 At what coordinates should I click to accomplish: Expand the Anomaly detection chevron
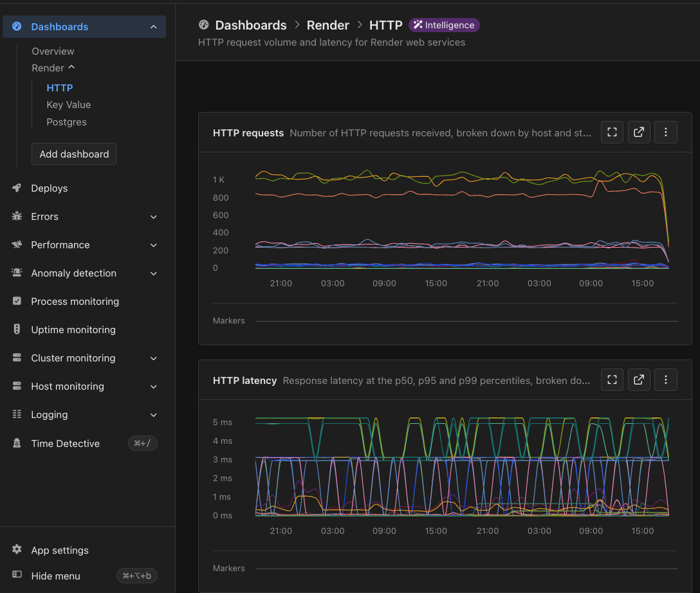tap(154, 273)
